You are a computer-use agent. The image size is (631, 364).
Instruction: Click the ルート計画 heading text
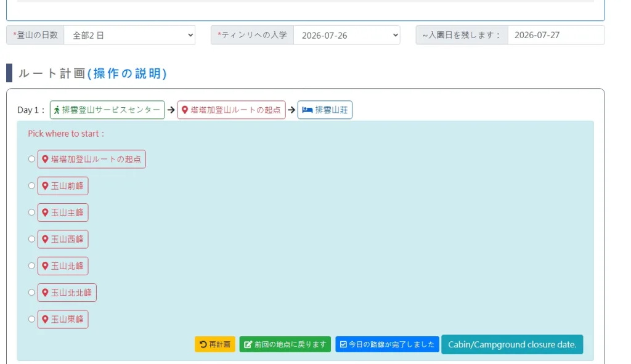(52, 73)
